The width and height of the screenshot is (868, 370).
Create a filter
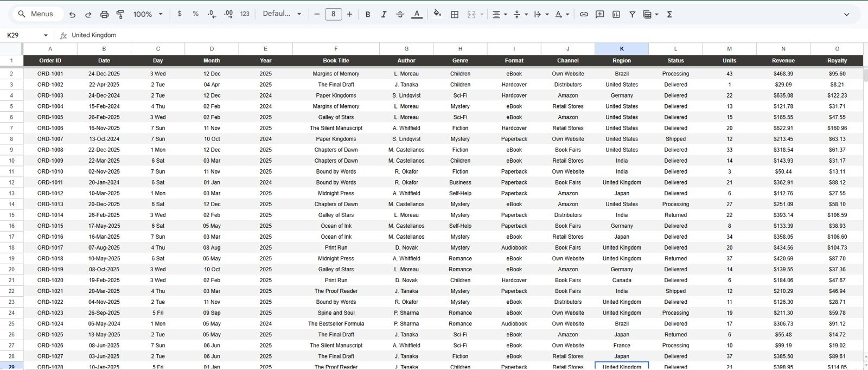pyautogui.click(x=632, y=14)
